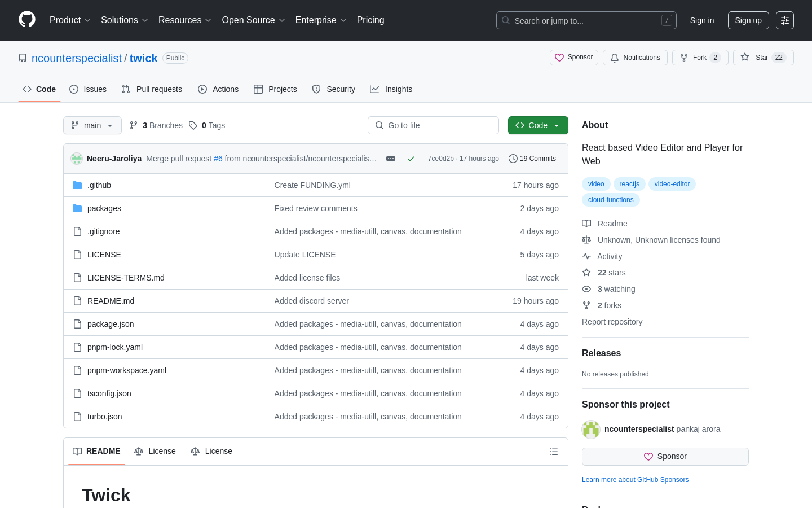812x508 pixels.
Task: Click the Sponsor heart button at top
Action: click(574, 58)
